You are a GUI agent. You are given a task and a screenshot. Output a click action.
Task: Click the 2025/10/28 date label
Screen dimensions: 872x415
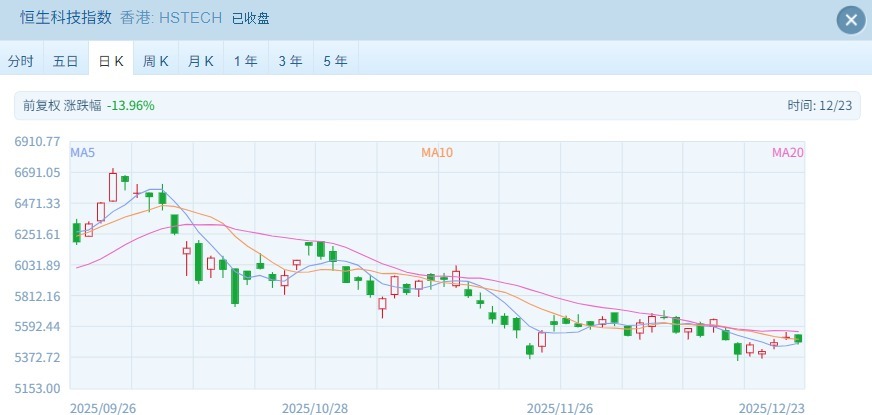(314, 408)
